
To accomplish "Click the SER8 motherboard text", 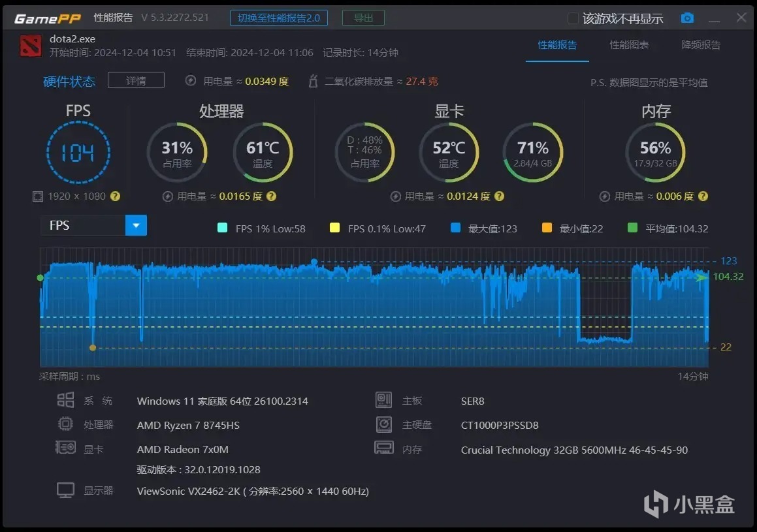I will (473, 401).
